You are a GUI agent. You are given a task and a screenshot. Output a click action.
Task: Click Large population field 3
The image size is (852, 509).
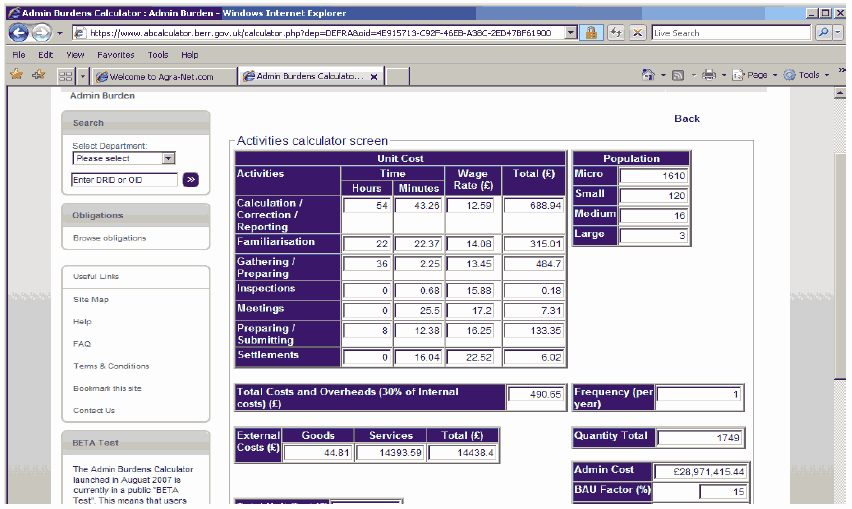tap(654, 235)
